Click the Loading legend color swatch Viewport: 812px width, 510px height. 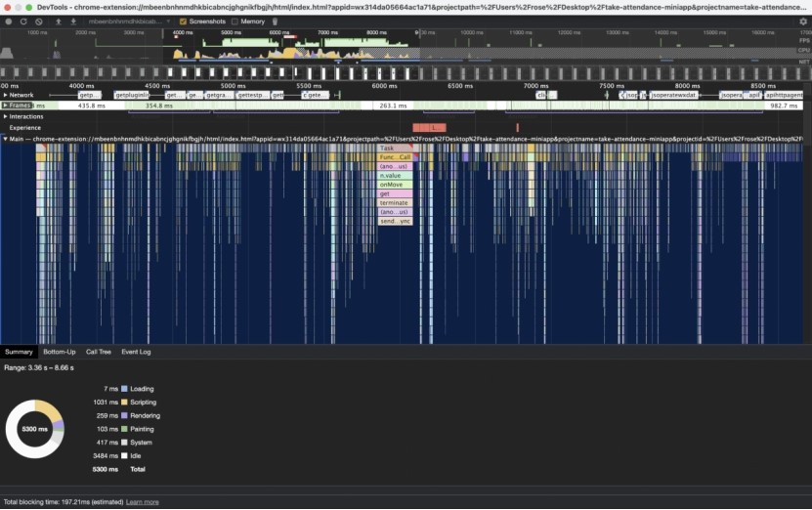click(124, 389)
